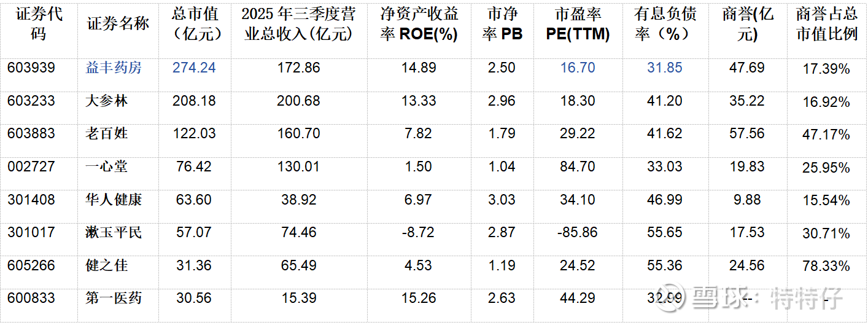The width and height of the screenshot is (868, 325).
Task: Select the 证券名称 column header
Action: pos(118,24)
